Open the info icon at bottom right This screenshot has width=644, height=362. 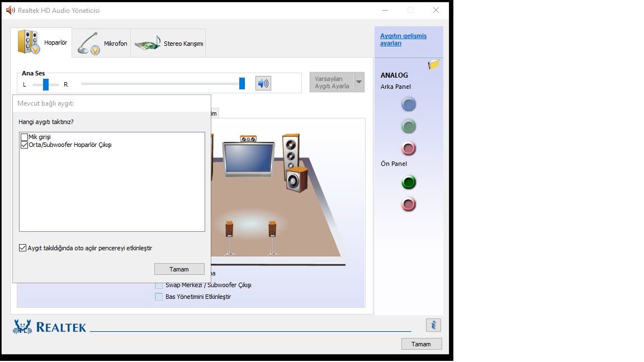click(x=433, y=325)
